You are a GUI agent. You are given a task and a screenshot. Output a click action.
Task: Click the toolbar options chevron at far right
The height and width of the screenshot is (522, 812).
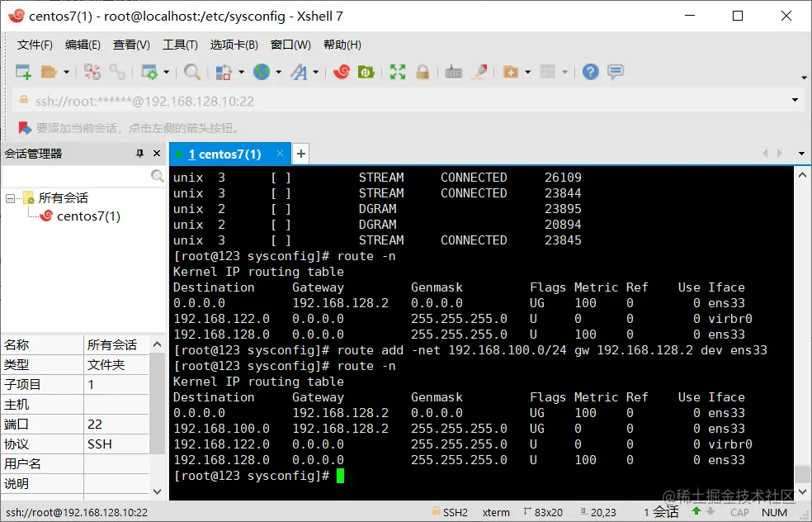tap(805, 78)
